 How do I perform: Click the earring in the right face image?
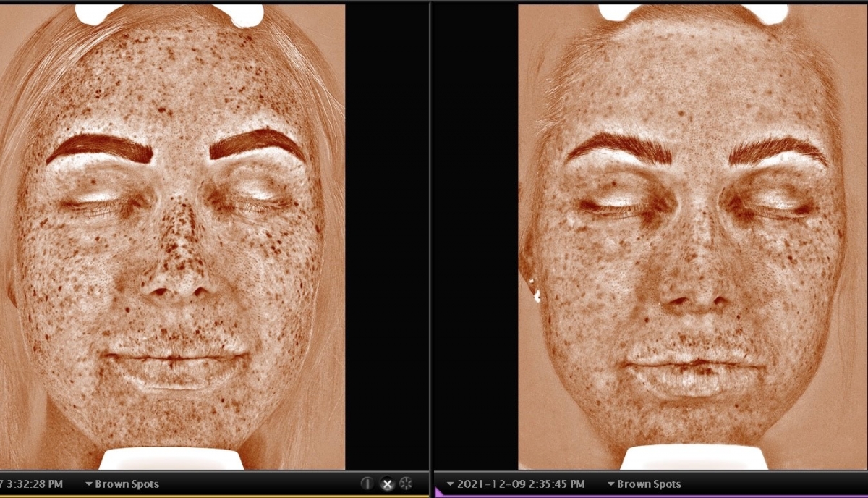pos(536,294)
